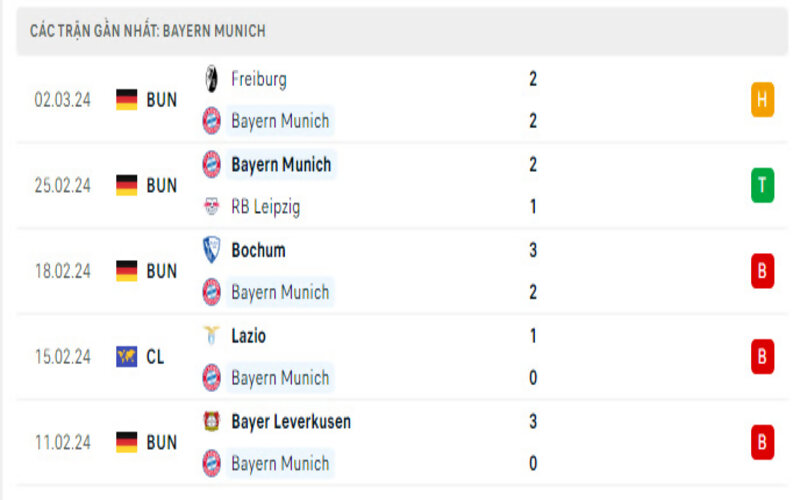
Task: Click the green T win result badge
Action: click(762, 185)
